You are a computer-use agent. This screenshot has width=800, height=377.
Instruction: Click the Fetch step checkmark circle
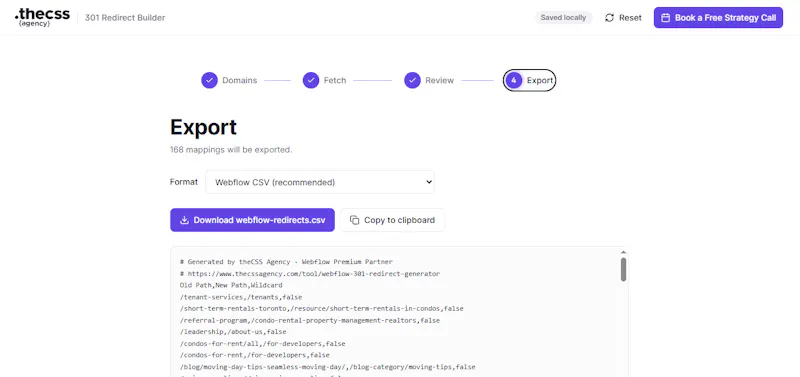click(x=311, y=80)
